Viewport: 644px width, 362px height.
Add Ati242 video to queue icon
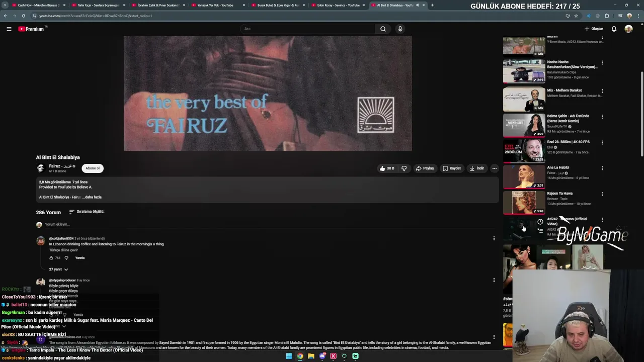pos(540,230)
